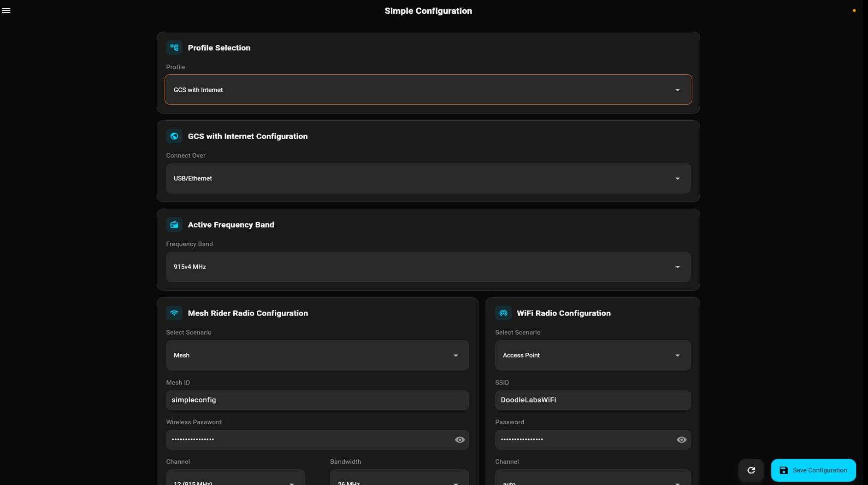
Task: Reveal the Mesh Rider wireless password
Action: 459,439
